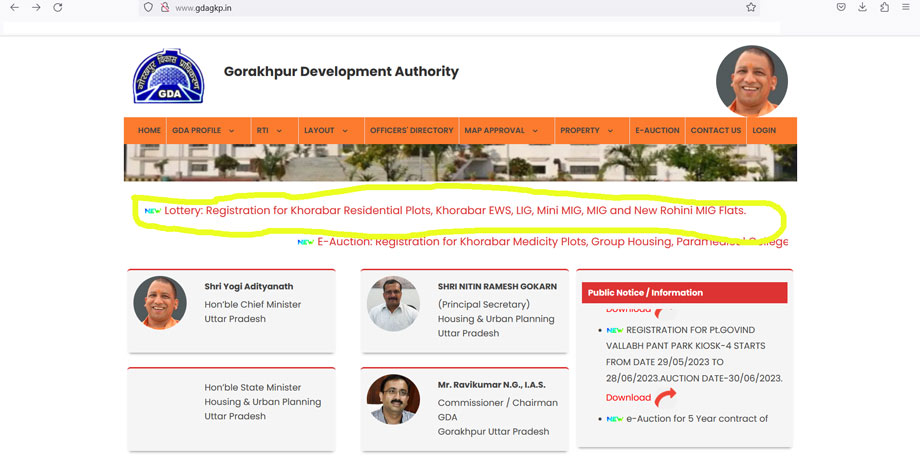This screenshot has height=456, width=920.
Task: Click REGISTRATION FOR Pt.GOVIND VALLABH PANT notice
Action: click(694, 354)
